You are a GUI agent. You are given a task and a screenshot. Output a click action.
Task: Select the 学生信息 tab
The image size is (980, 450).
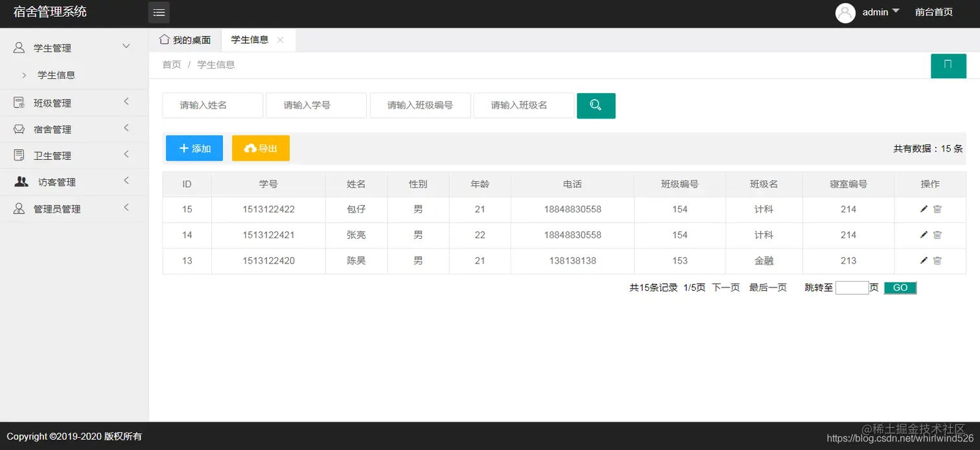[250, 39]
